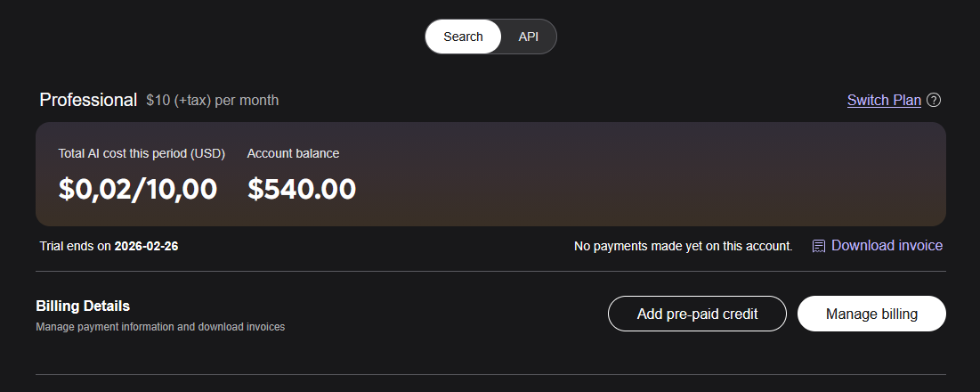Click the Total AI cost this period label

tap(142, 153)
